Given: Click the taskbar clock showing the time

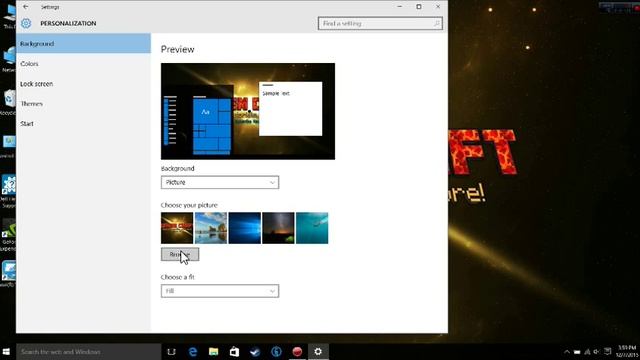Looking at the screenshot, I should click(627, 351).
